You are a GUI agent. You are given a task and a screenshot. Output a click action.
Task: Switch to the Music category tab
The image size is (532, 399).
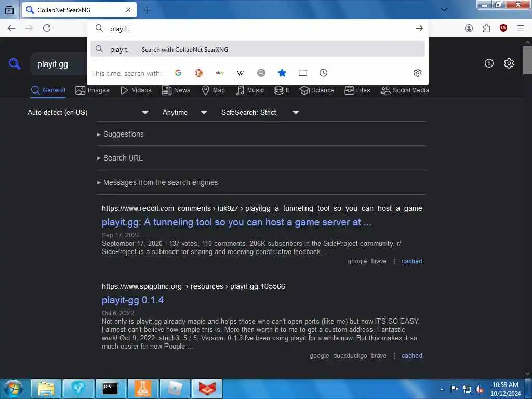pyautogui.click(x=250, y=90)
